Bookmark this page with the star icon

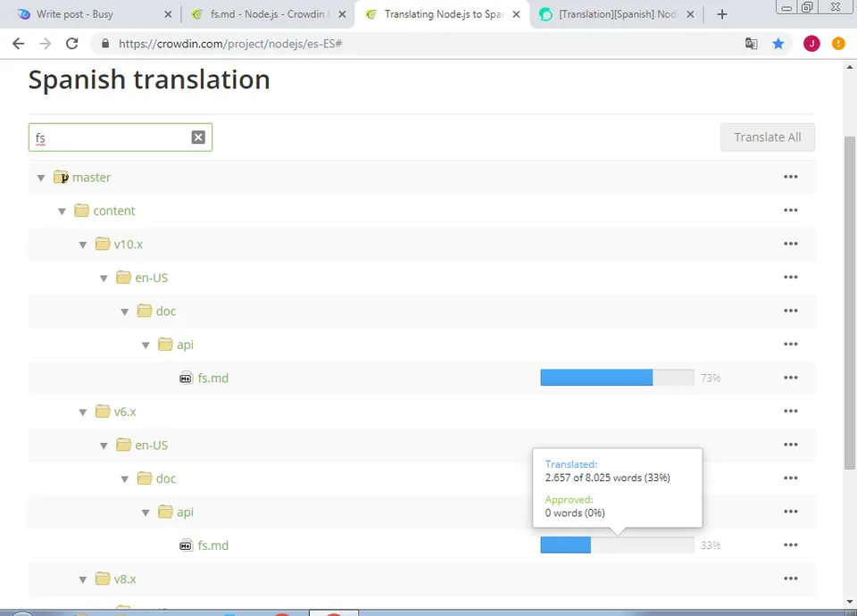pos(778,44)
